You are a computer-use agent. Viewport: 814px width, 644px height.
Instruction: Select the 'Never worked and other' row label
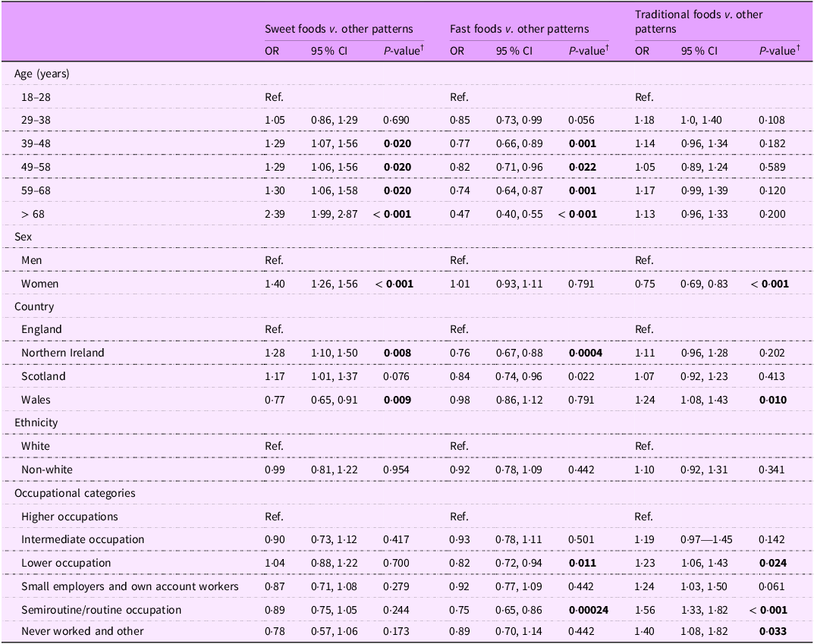pos(72,631)
